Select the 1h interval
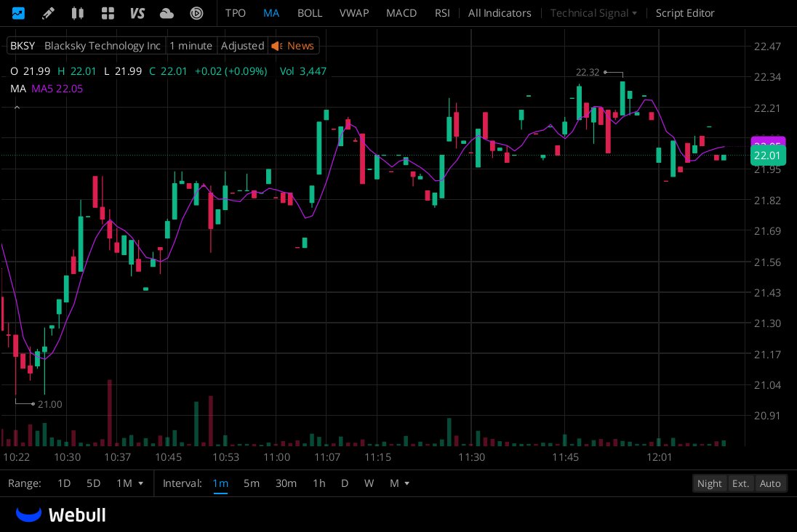 319,483
